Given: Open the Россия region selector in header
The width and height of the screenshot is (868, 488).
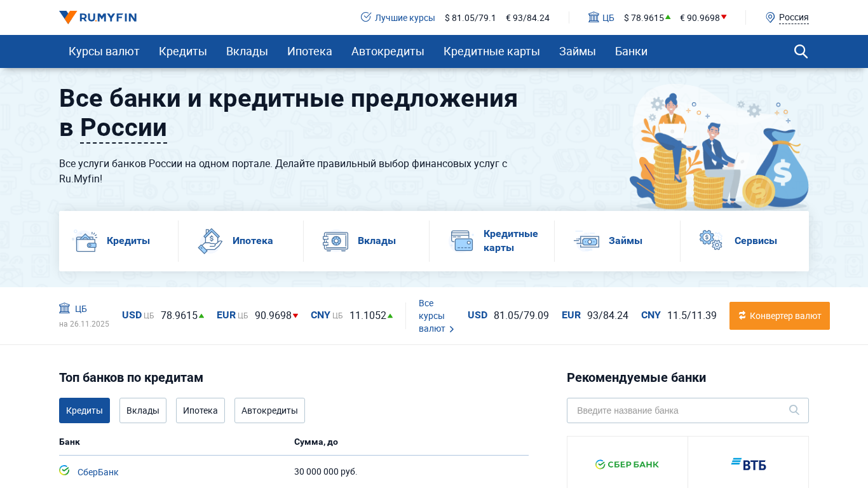Looking at the screenshot, I should point(794,17).
